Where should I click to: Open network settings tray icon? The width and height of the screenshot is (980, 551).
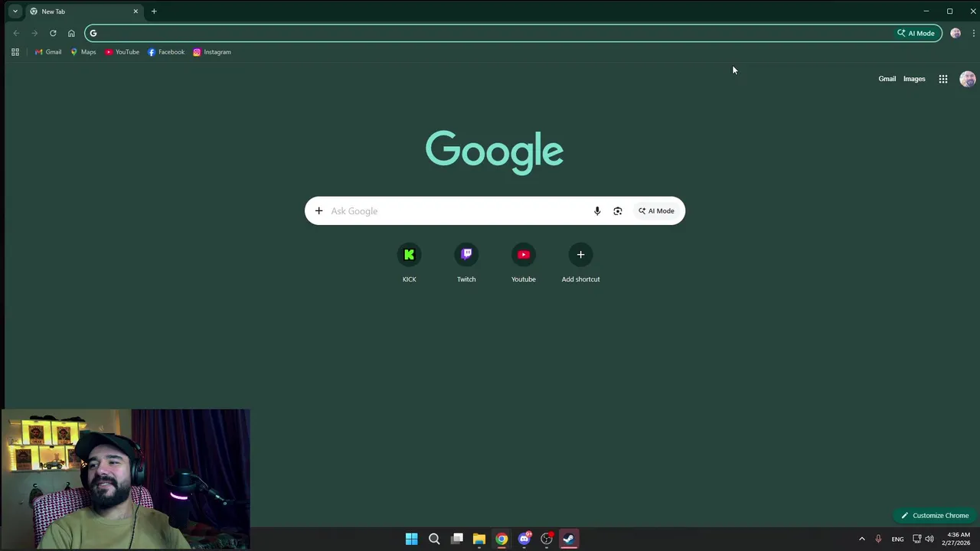click(916, 539)
